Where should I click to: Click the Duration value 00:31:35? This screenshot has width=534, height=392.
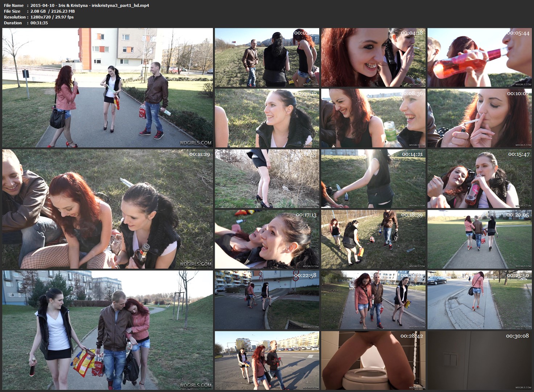click(x=39, y=23)
